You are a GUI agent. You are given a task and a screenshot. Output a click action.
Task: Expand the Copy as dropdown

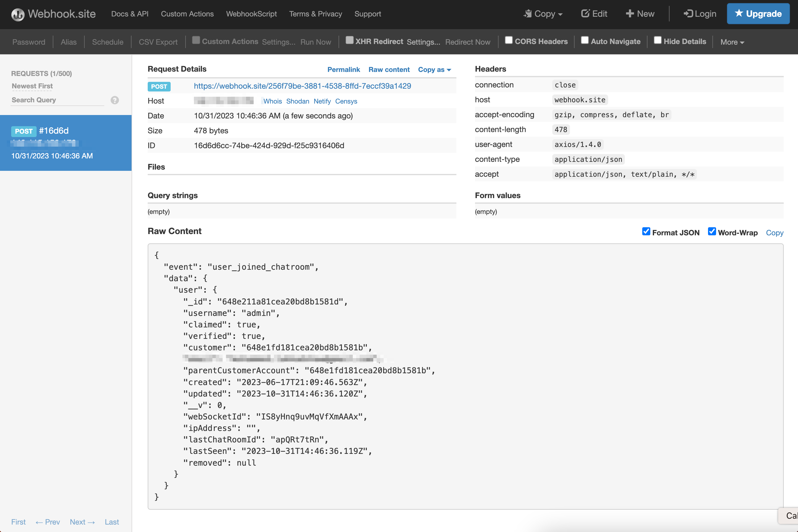[434, 69]
